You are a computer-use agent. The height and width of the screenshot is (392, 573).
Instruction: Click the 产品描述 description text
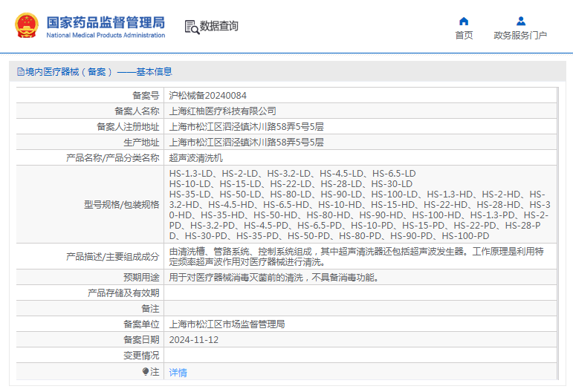point(356,257)
